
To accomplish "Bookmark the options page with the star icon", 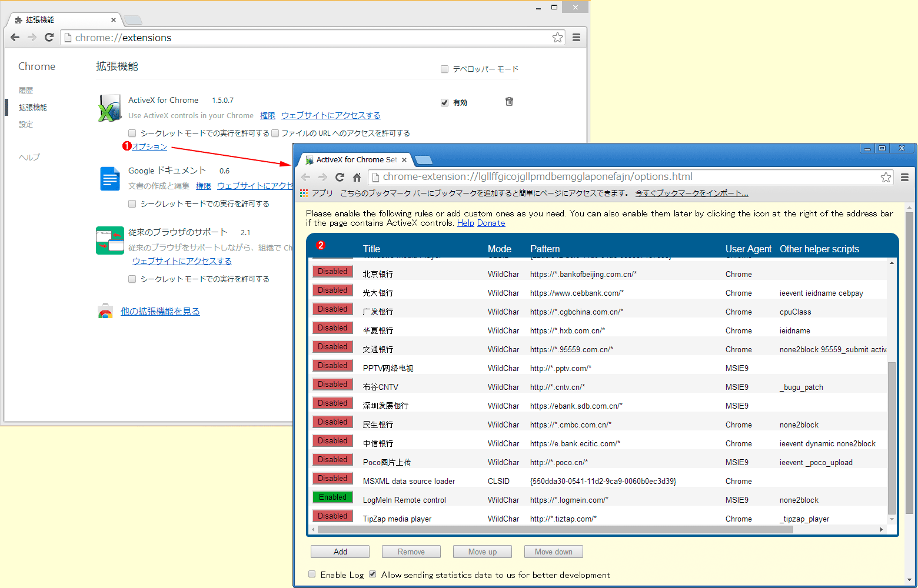I will (886, 176).
